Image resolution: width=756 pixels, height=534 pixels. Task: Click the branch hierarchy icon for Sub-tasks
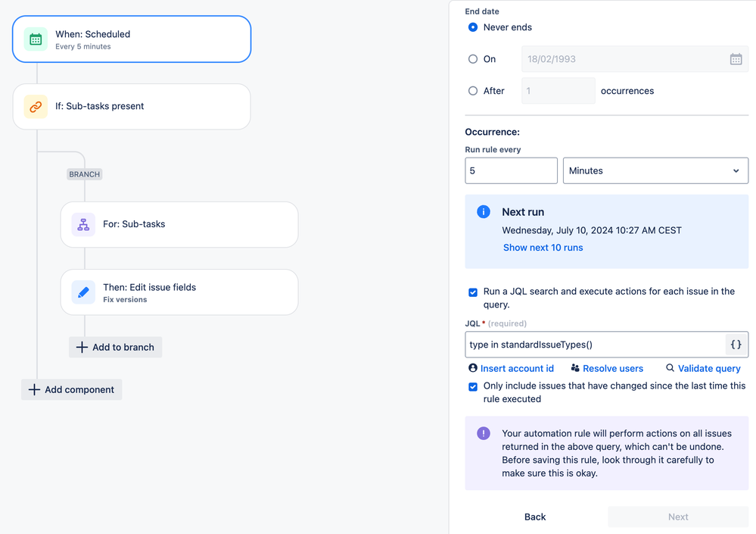coord(83,224)
